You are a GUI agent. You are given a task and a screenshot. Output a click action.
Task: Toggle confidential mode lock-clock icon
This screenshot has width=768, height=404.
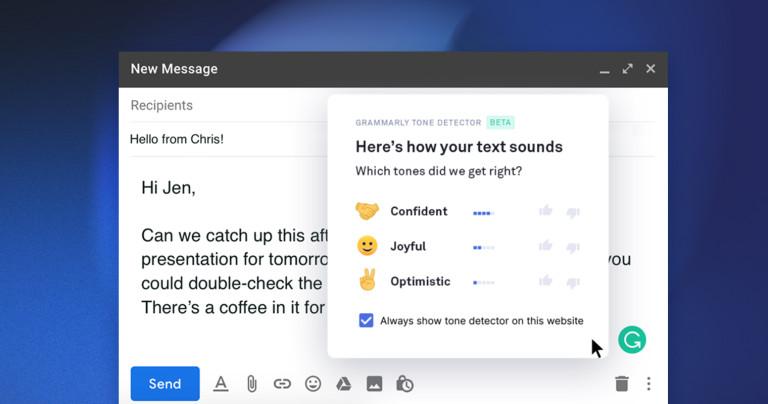pyautogui.click(x=405, y=384)
